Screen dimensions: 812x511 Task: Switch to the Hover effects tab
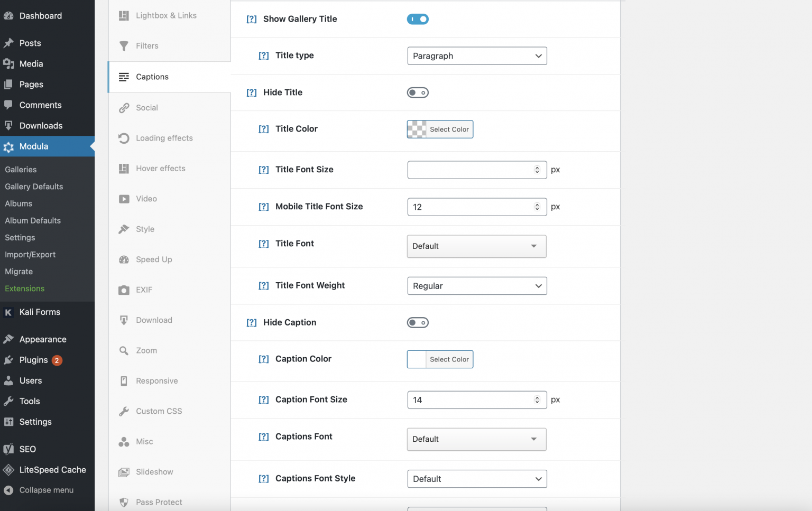(x=160, y=169)
